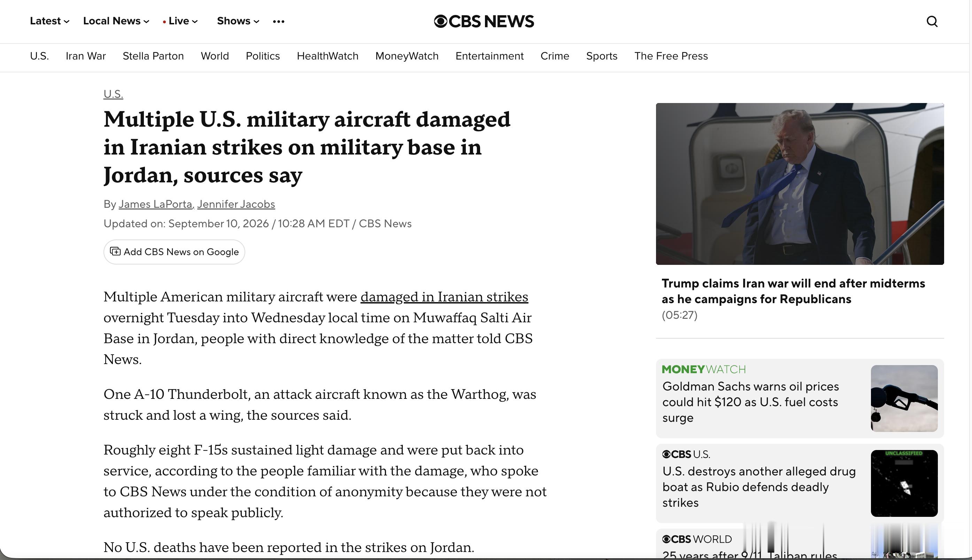Open the search magnifier icon
Image resolution: width=972 pixels, height=560 pixels.
pyautogui.click(x=932, y=22)
